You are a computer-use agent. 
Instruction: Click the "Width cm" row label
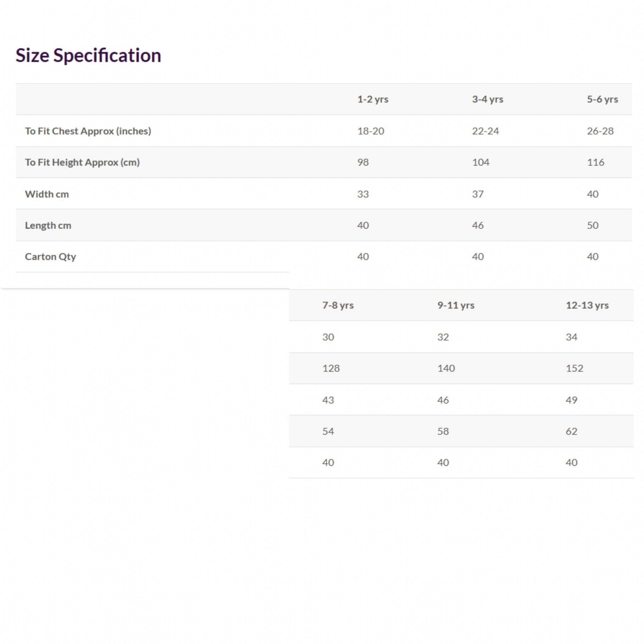[x=47, y=194]
